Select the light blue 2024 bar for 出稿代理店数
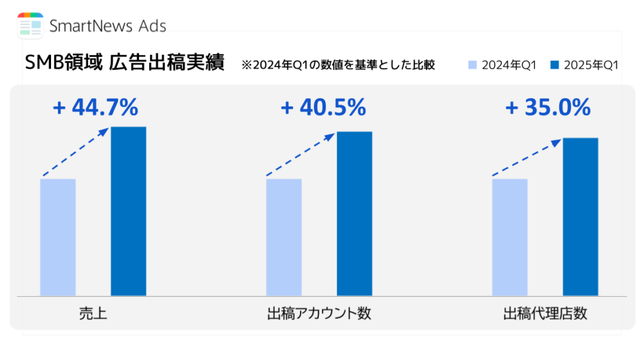The width and height of the screenshot is (644, 337). click(509, 237)
